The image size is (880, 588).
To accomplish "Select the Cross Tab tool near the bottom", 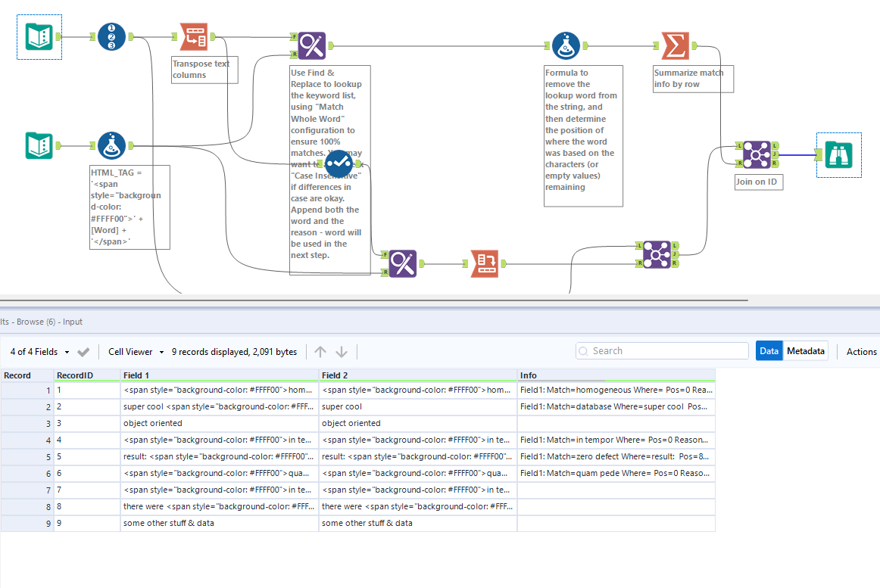I will (x=485, y=263).
